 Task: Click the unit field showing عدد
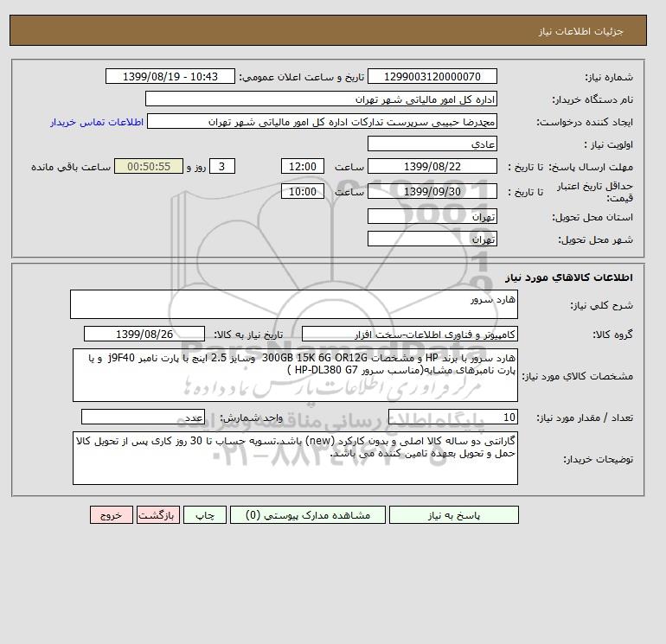click(x=143, y=417)
